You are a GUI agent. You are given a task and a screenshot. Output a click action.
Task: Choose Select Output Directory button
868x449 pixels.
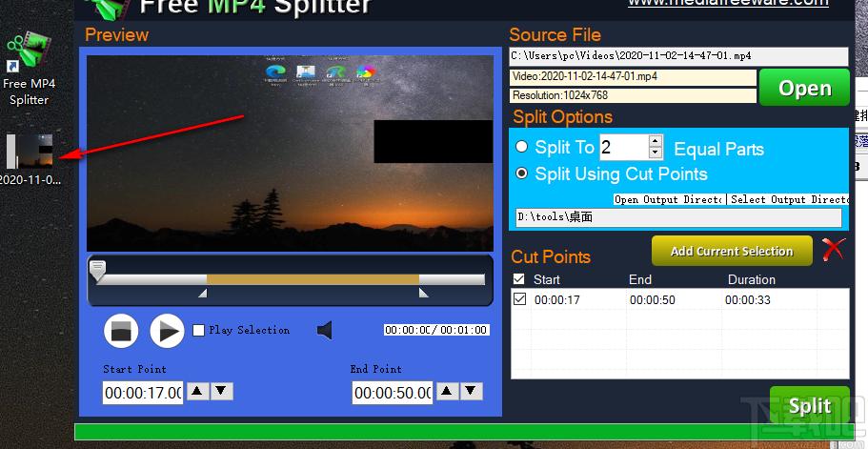(788, 199)
